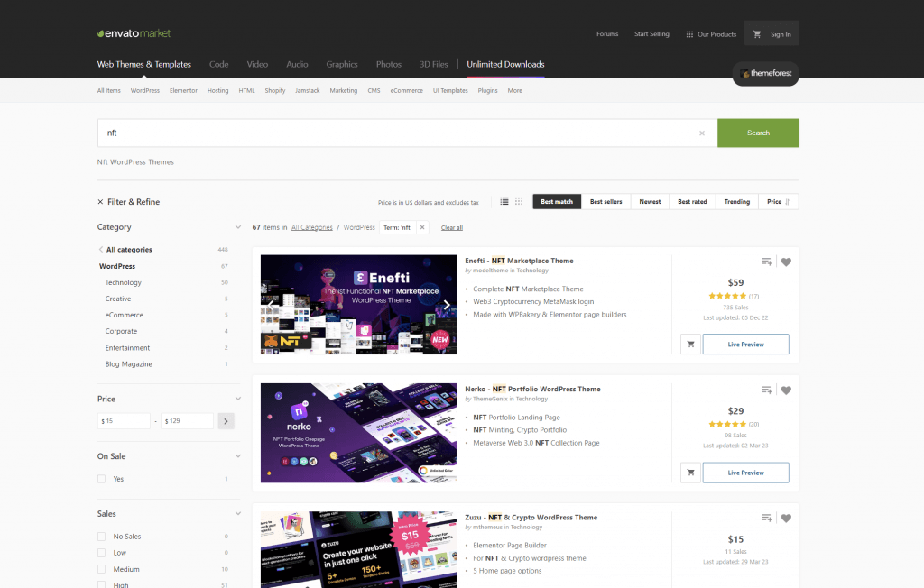Open Elementor subcategory link
Image resolution: width=924 pixels, height=588 pixels.
pos(183,91)
